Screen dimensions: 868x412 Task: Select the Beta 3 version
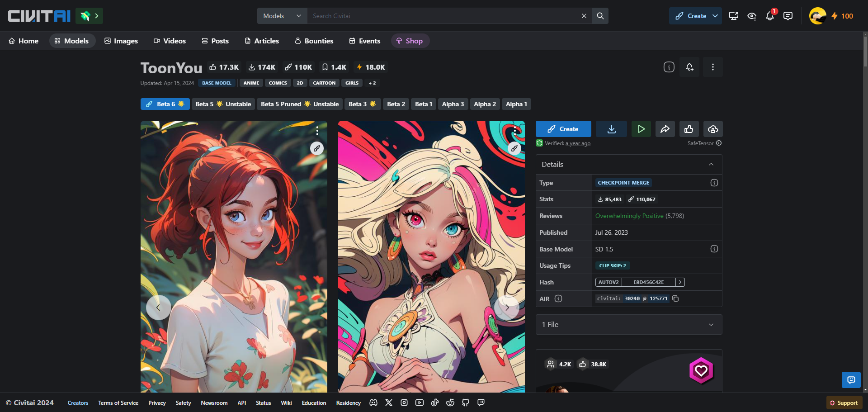click(x=363, y=104)
